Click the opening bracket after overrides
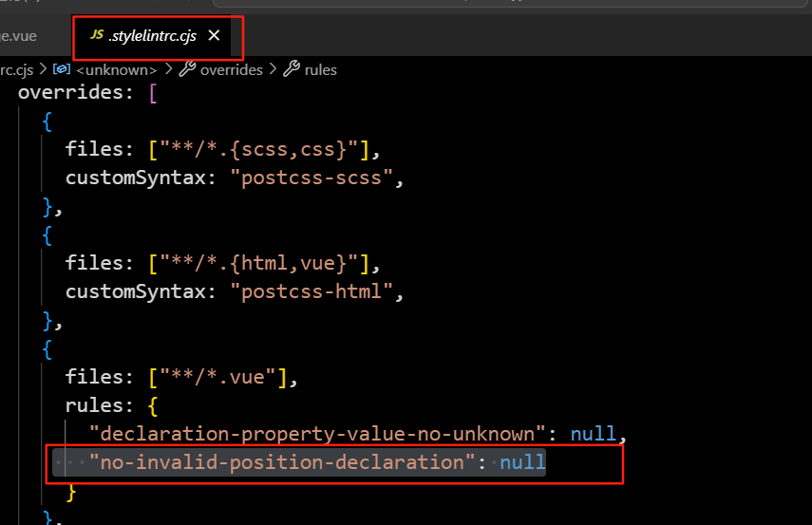Screen dimensions: 812x525 [x=153, y=93]
